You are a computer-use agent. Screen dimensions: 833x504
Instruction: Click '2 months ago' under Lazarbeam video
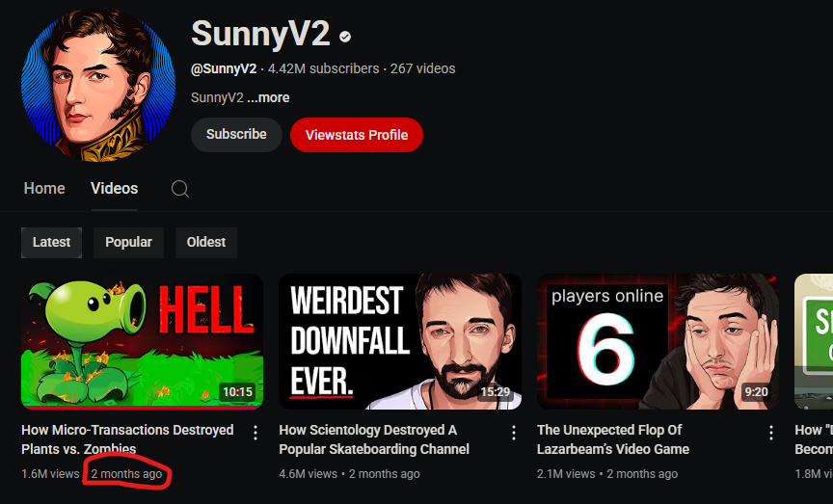coord(642,474)
